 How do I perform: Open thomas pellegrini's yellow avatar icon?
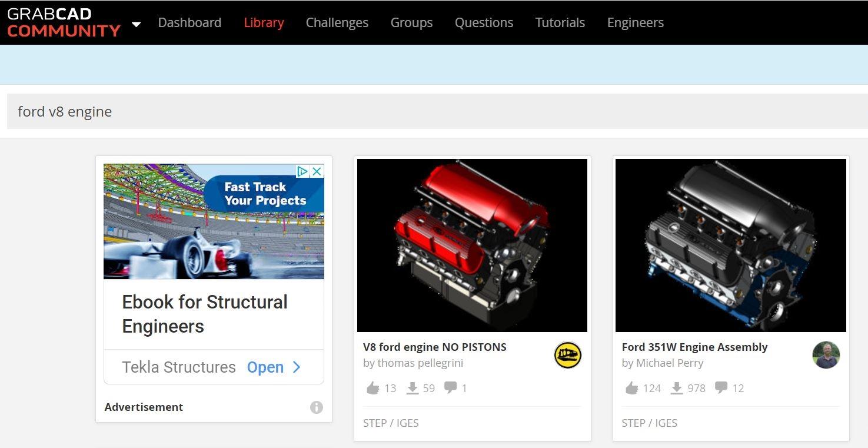coord(568,355)
